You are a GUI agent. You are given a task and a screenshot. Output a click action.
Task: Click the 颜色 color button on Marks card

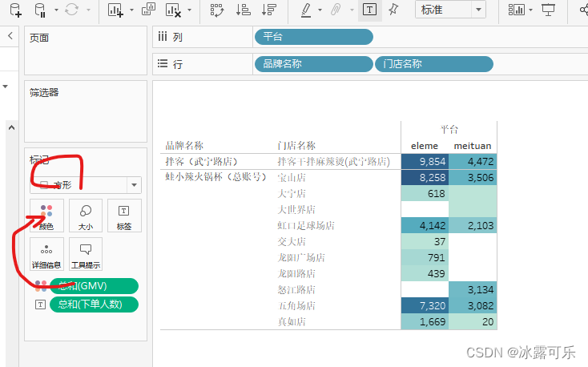click(x=46, y=216)
